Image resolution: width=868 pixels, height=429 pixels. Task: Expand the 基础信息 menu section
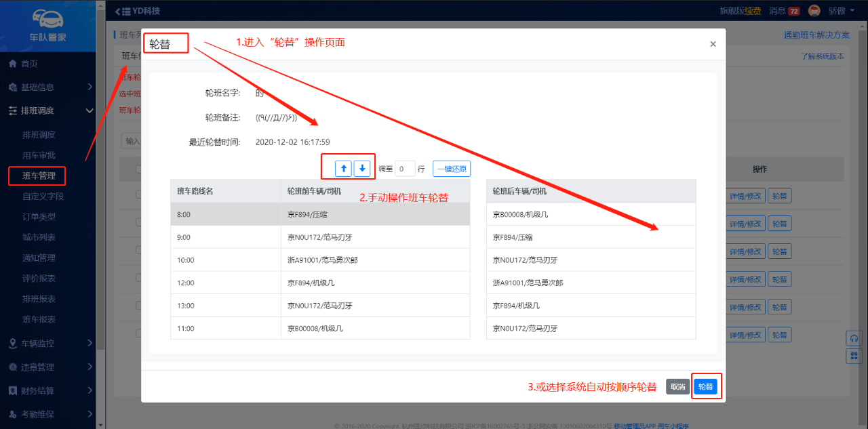click(89, 87)
